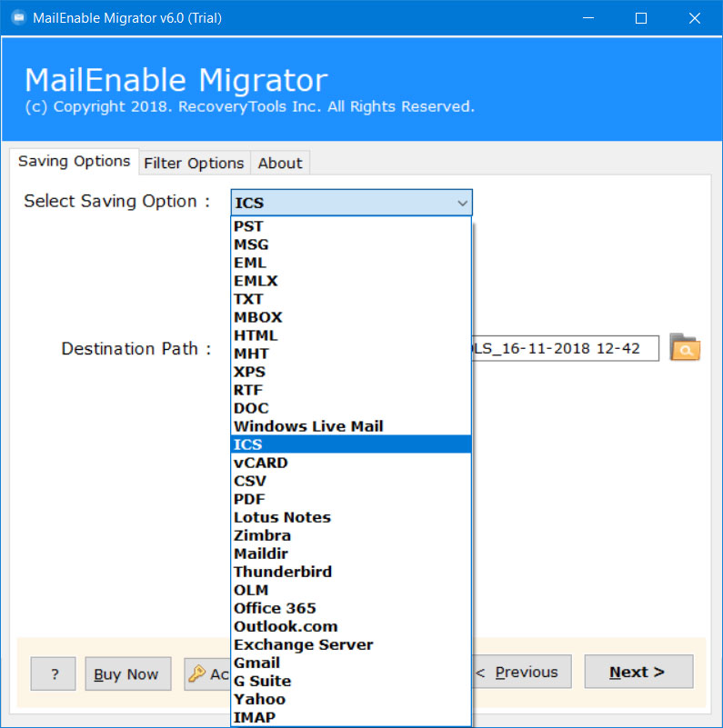Pick MBOX as saving option
Screen dimensions: 723x728
click(x=351, y=317)
